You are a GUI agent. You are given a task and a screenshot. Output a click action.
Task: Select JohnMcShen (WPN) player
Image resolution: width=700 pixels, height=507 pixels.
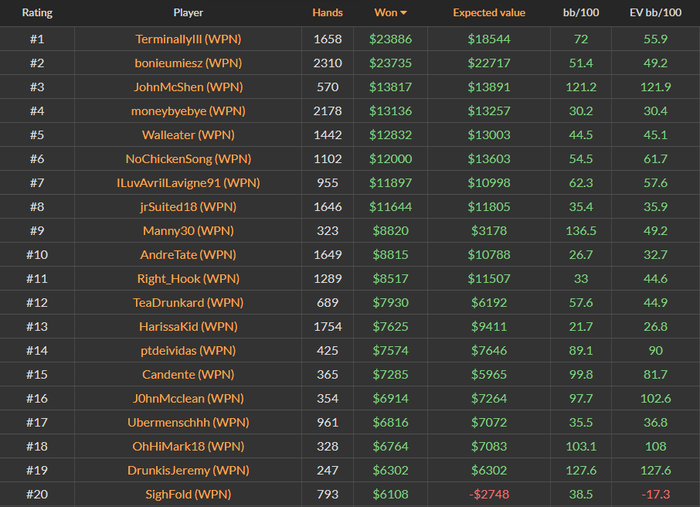tap(188, 87)
